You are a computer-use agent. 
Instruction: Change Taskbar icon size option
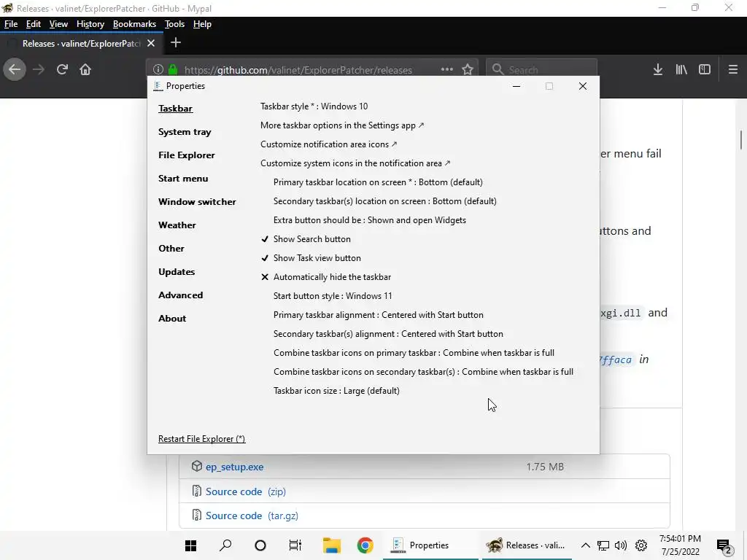tap(336, 391)
